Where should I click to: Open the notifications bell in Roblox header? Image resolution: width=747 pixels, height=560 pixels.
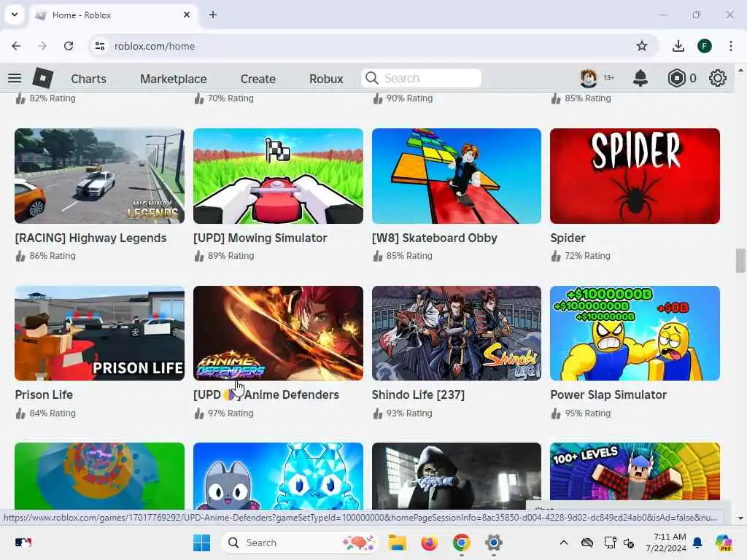click(640, 78)
